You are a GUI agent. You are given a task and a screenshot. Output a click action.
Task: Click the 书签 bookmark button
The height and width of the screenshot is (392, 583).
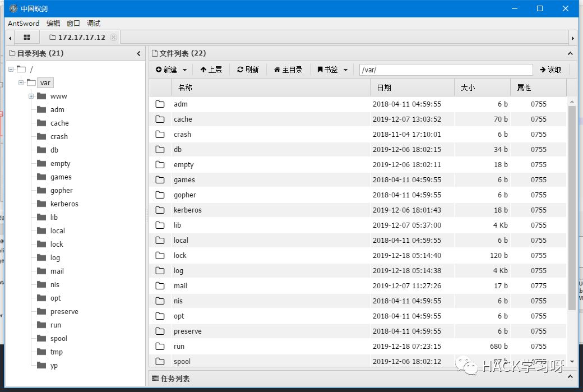(327, 70)
